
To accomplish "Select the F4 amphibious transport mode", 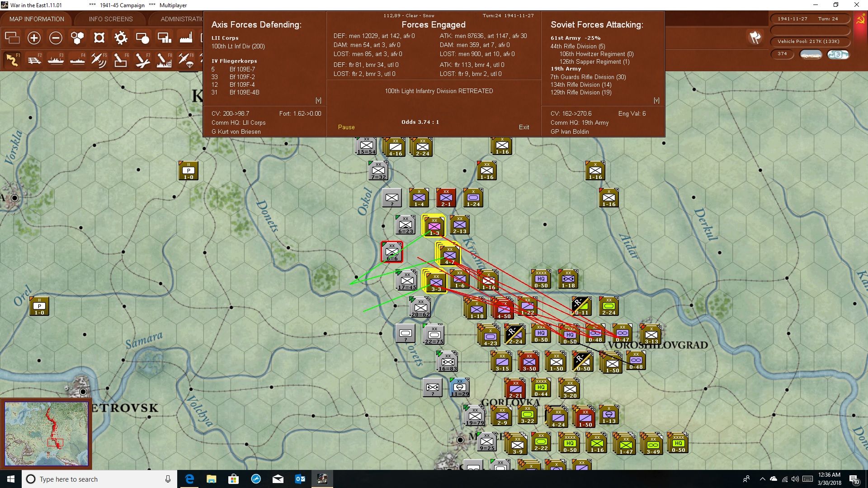I will click(77, 60).
